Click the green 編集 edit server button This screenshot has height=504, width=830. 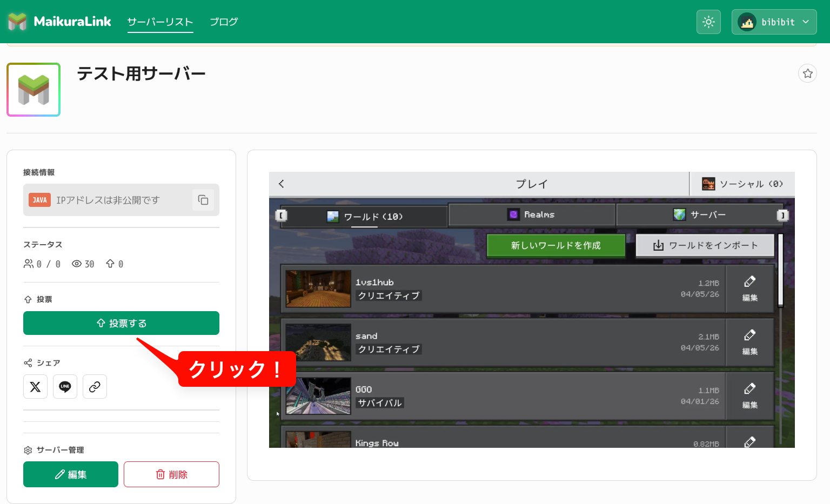[71, 474]
